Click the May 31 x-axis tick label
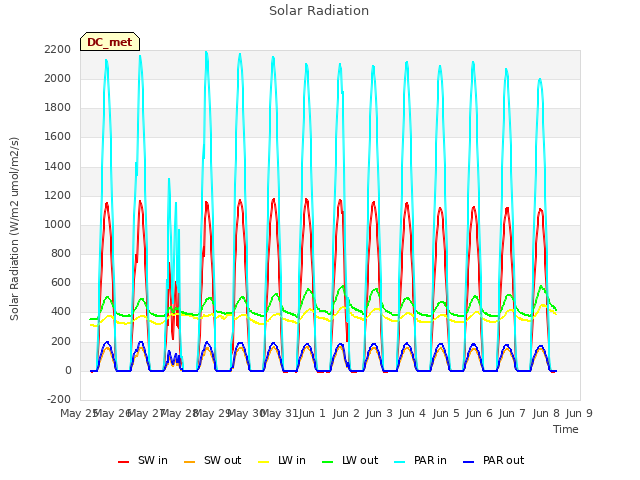This screenshot has width=640, height=480. [279, 413]
